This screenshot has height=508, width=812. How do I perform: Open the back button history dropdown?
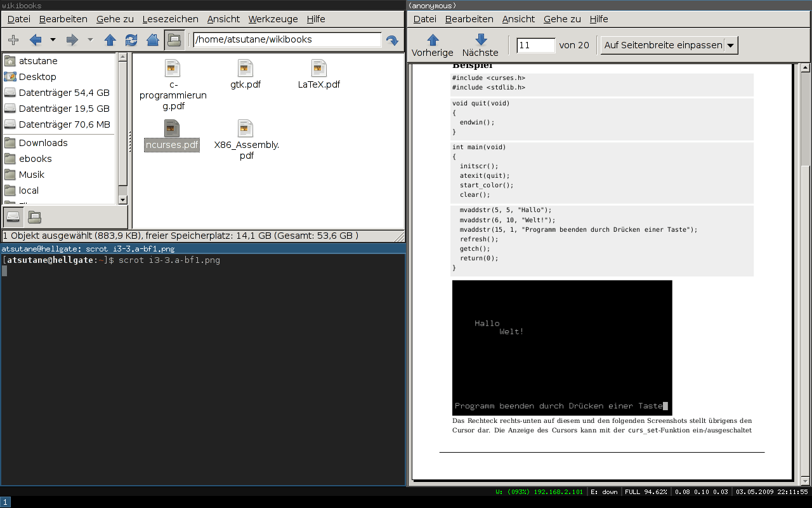click(52, 39)
